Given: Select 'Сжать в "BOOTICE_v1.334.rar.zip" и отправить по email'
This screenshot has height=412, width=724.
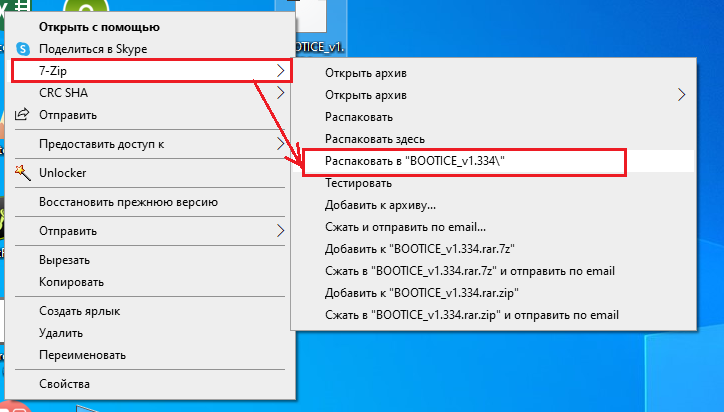Looking at the screenshot, I should pyautogui.click(x=471, y=315).
